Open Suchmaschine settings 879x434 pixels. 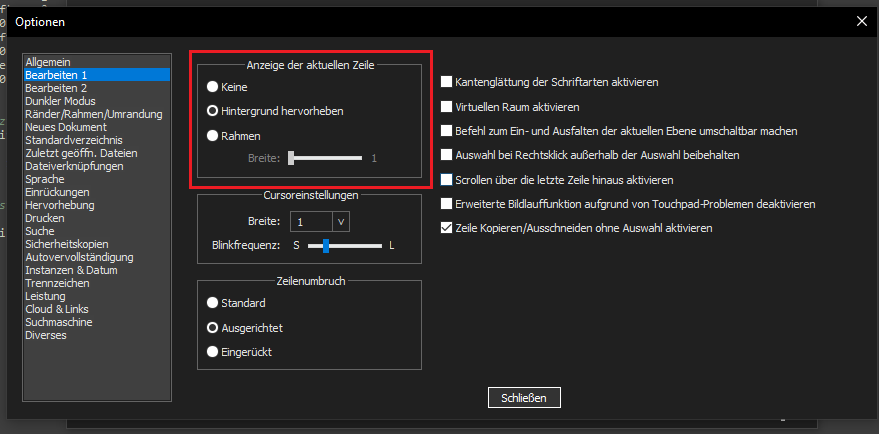(97, 322)
